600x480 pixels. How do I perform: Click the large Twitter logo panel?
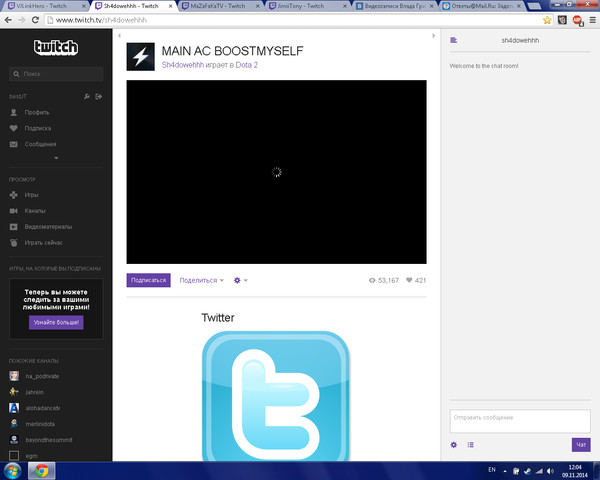[x=276, y=396]
